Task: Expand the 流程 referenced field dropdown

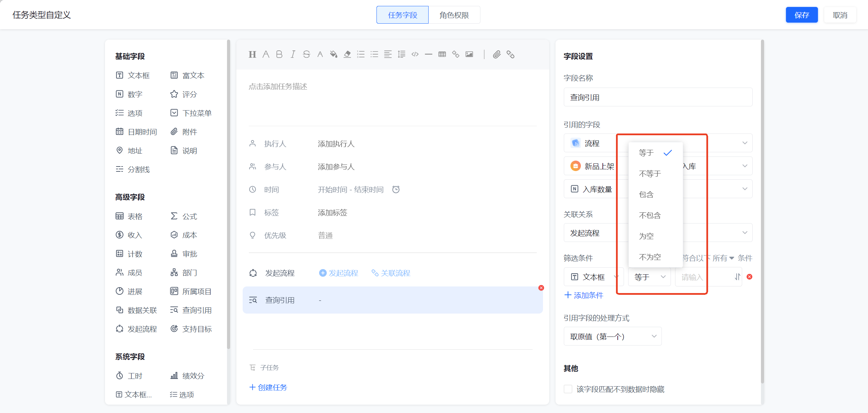Action: coord(658,143)
